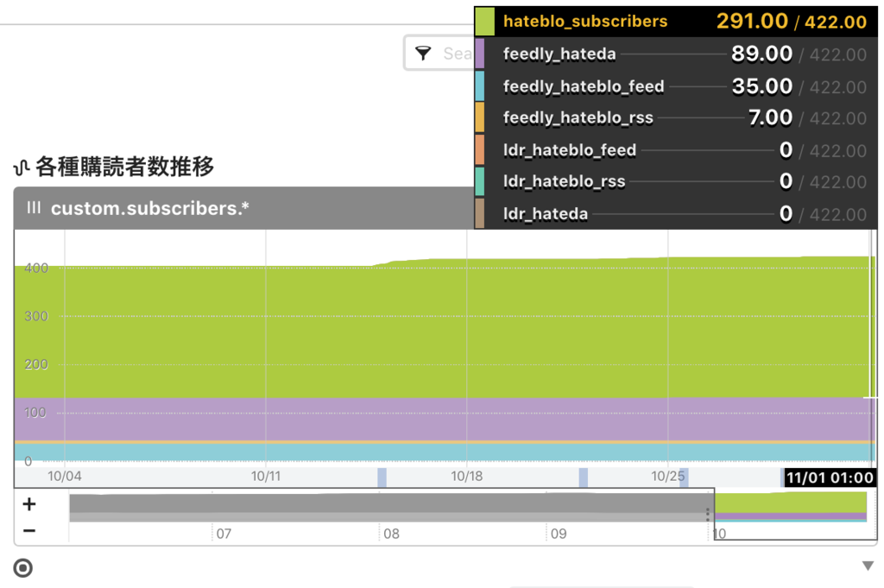Click the graph drag handle beside custom.subscribers.*

click(34, 208)
